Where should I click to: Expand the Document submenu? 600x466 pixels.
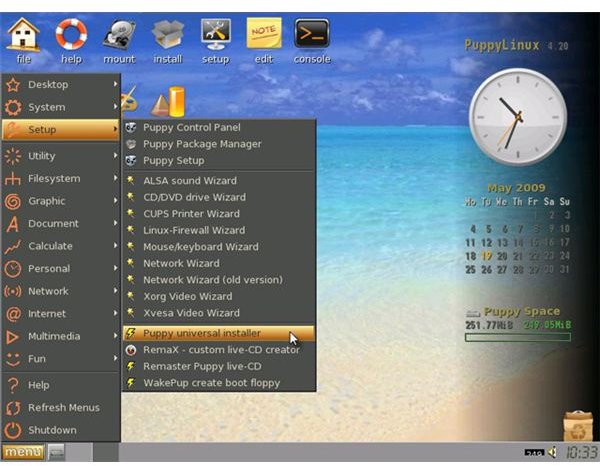point(61,223)
